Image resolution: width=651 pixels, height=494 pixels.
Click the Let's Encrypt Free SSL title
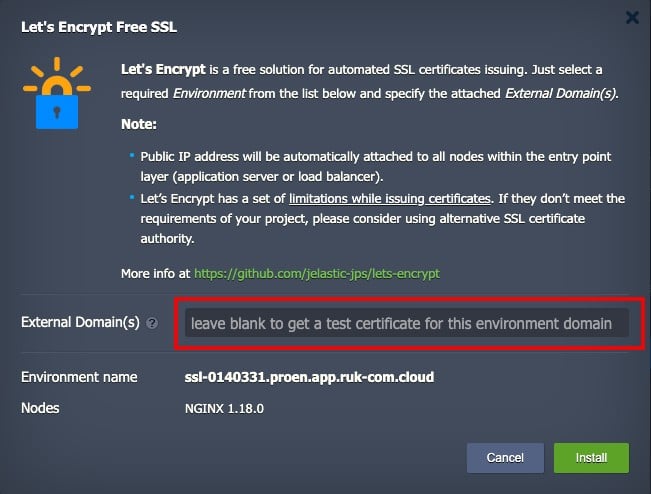coord(99,27)
